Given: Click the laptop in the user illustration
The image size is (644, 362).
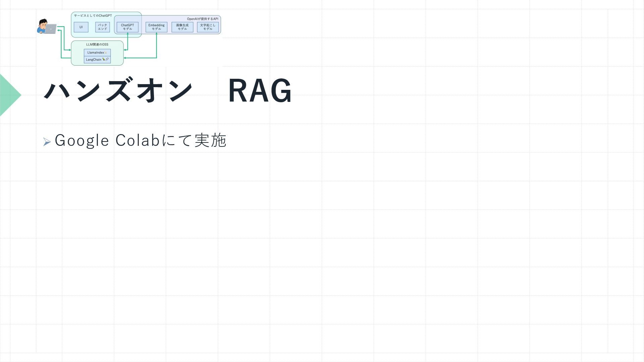Looking at the screenshot, I should click(51, 29).
